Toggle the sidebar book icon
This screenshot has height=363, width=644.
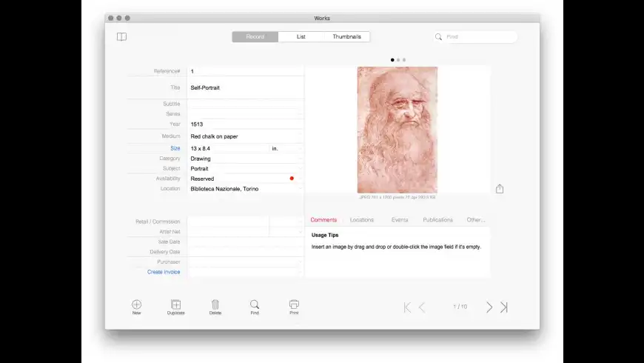pos(121,37)
